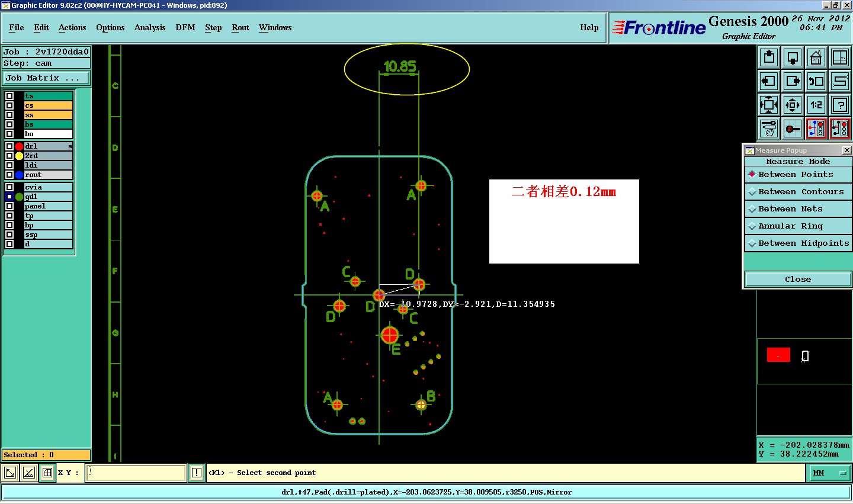853x504 pixels.
Task: Open the Edit menu
Action: pos(41,27)
